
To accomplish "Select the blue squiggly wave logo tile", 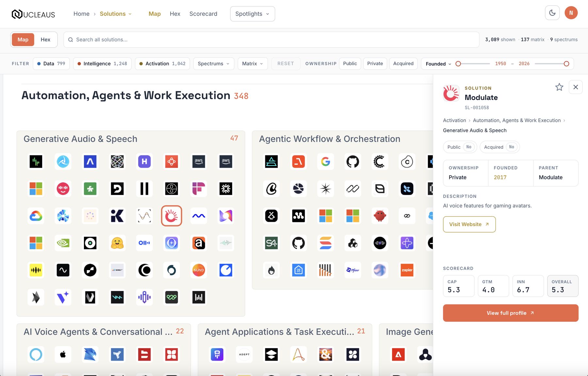I will (x=199, y=216).
